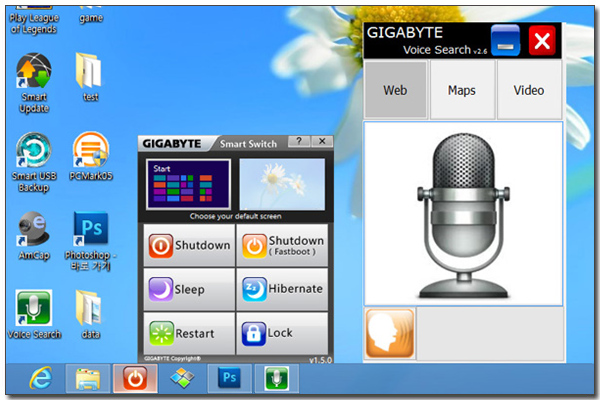Viewport: 600px width, 400px height.
Task: Click the orange speaking head icon
Action: 390,333
